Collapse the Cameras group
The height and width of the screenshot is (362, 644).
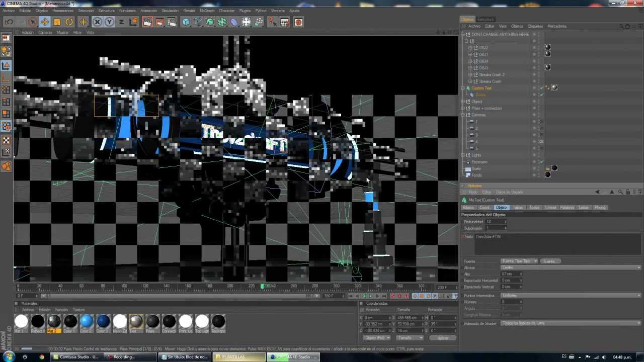463,115
